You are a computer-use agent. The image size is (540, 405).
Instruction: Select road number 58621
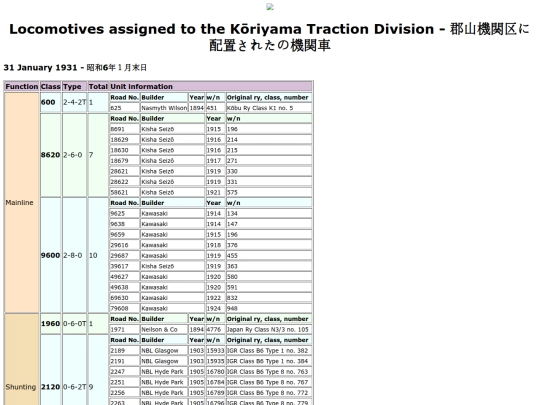point(125,192)
